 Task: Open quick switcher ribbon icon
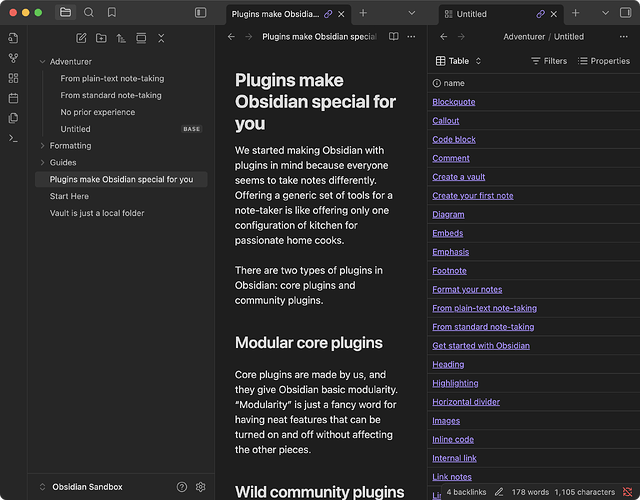13,38
